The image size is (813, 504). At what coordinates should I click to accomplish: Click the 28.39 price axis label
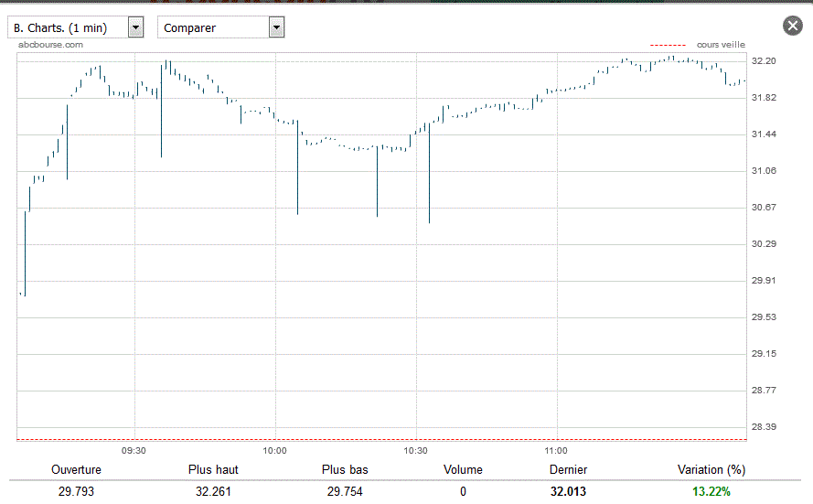pyautogui.click(x=764, y=427)
